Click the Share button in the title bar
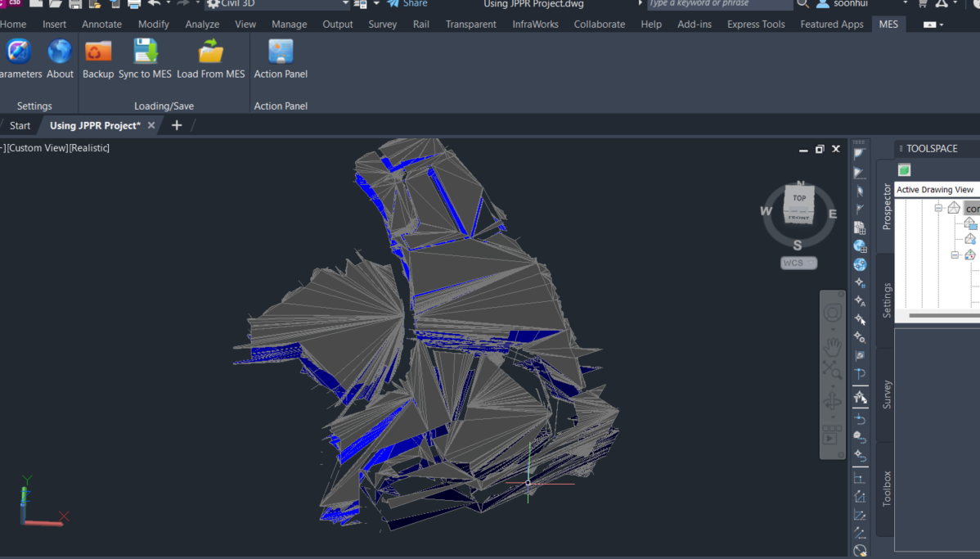Viewport: 980px width, 559px height. [x=407, y=4]
